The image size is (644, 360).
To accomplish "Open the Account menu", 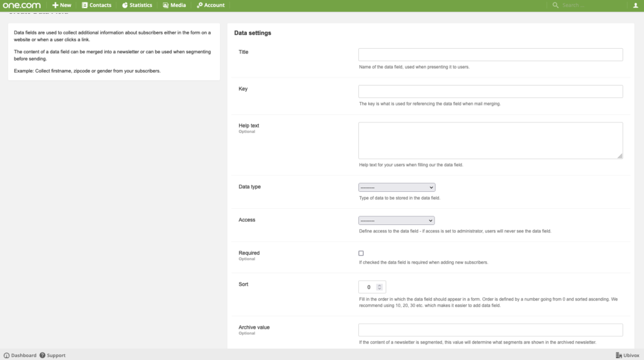I will point(211,6).
